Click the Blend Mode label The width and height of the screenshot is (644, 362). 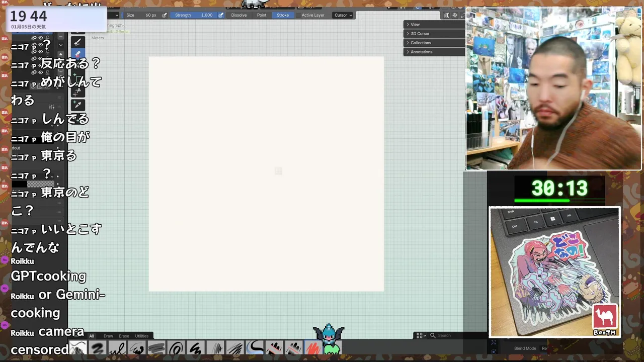(525, 348)
